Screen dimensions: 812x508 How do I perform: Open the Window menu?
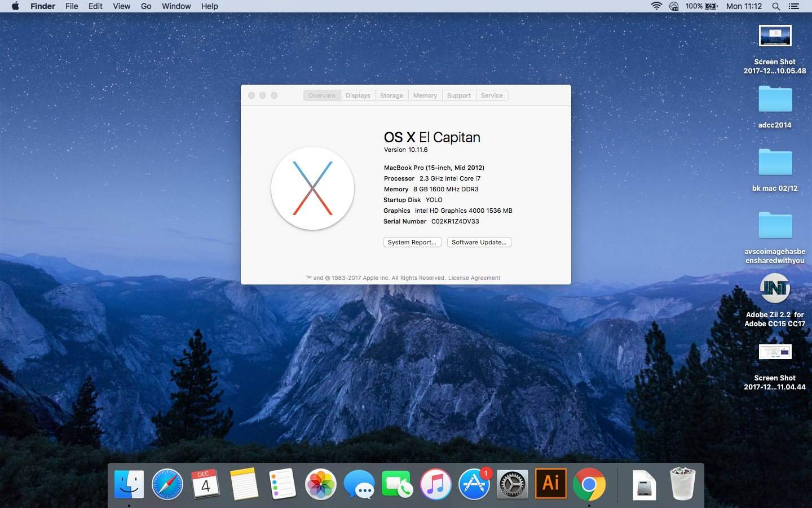176,6
